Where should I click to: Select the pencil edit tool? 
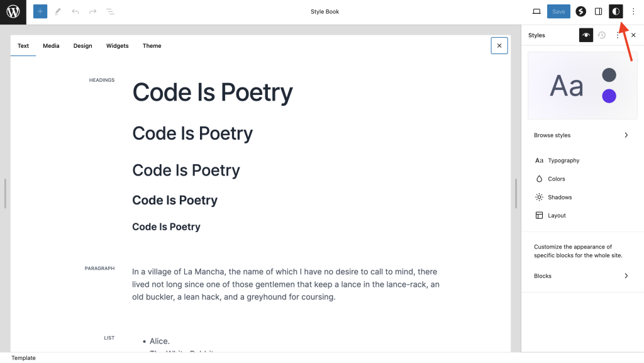[58, 11]
